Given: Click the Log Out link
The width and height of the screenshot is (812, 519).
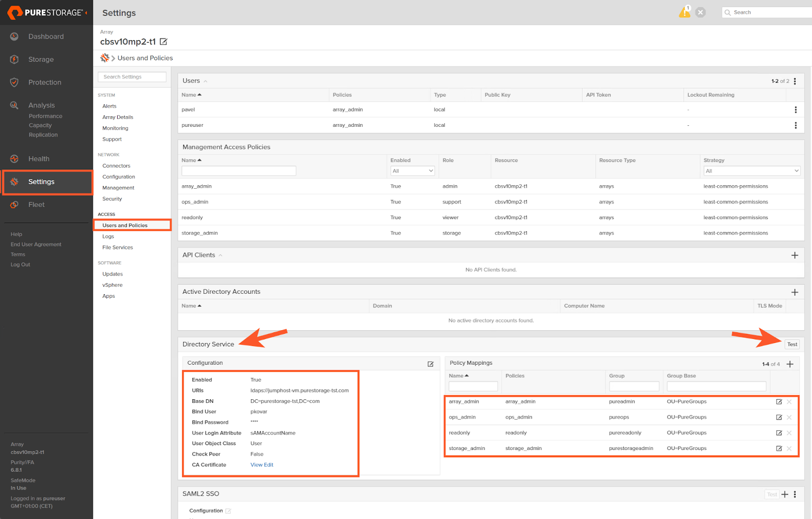Looking at the screenshot, I should tap(20, 265).
